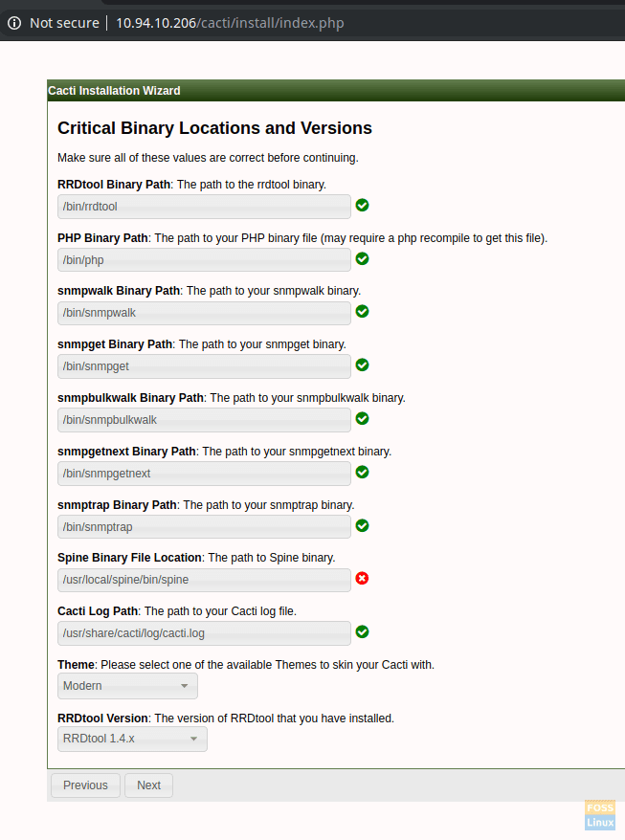Image resolution: width=625 pixels, height=840 pixels.
Task: Click the green check beside Cacti log path
Action: [x=363, y=631]
